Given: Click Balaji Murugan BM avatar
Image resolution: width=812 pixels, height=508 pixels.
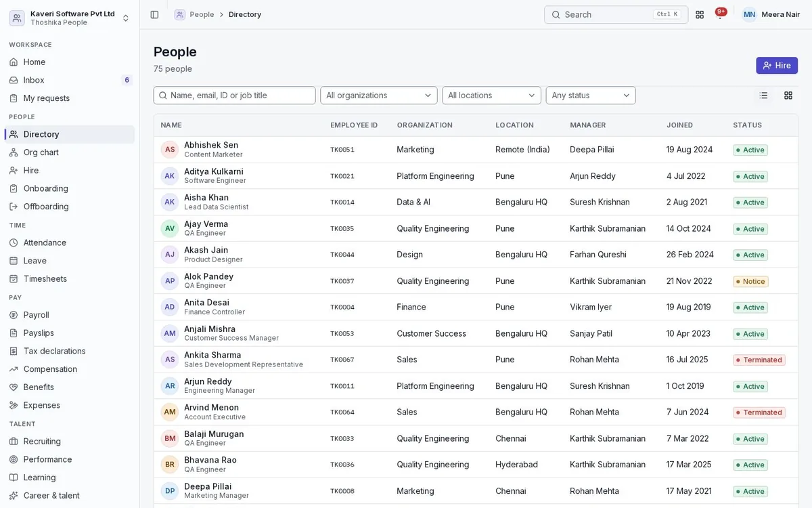Looking at the screenshot, I should 170,438.
